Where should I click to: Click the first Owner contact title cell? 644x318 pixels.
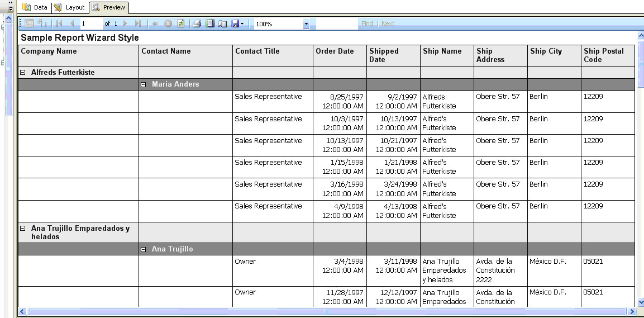coord(273,270)
